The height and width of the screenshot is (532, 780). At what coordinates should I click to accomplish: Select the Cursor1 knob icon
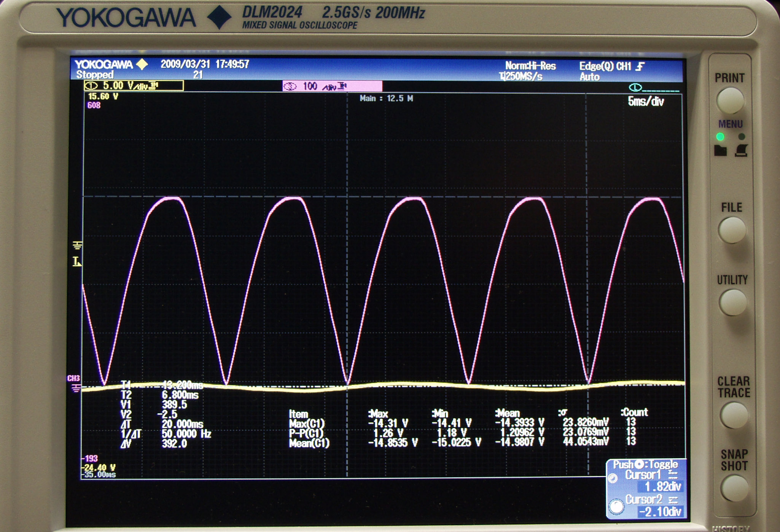tap(613, 478)
